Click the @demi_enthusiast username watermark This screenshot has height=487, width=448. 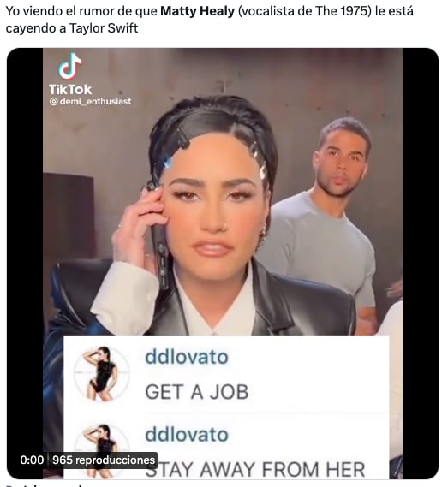[x=90, y=102]
